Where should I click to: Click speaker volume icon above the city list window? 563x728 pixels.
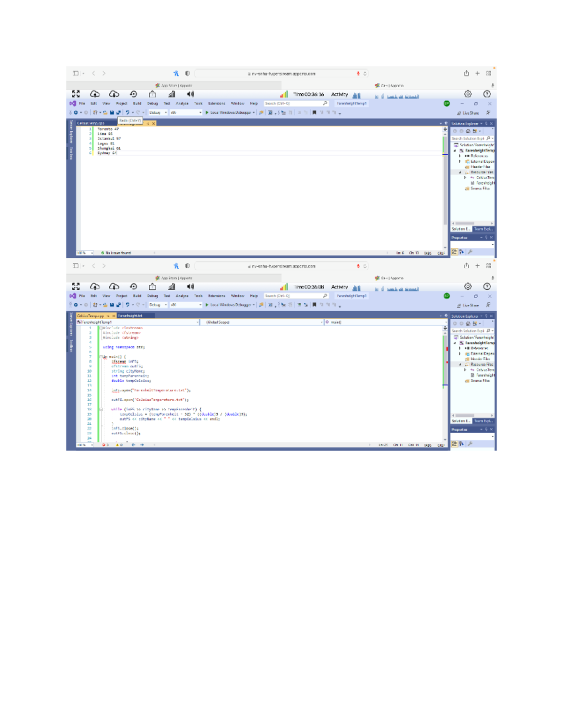coord(190,94)
